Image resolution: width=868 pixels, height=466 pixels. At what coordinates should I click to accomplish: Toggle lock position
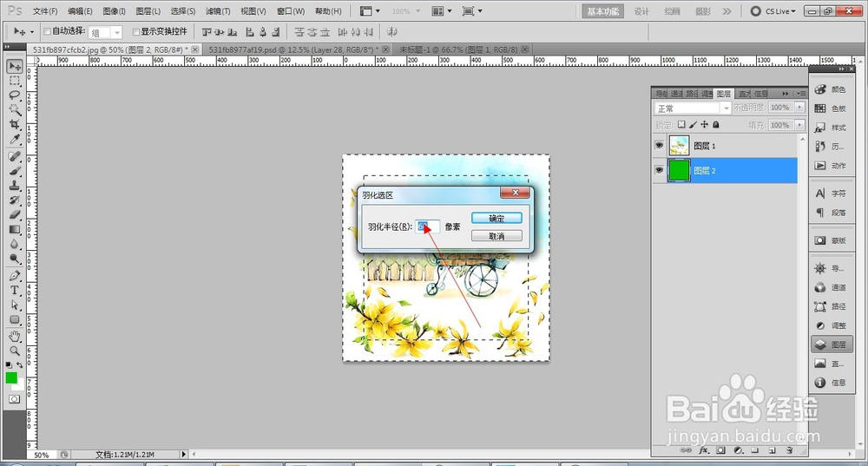pyautogui.click(x=704, y=124)
